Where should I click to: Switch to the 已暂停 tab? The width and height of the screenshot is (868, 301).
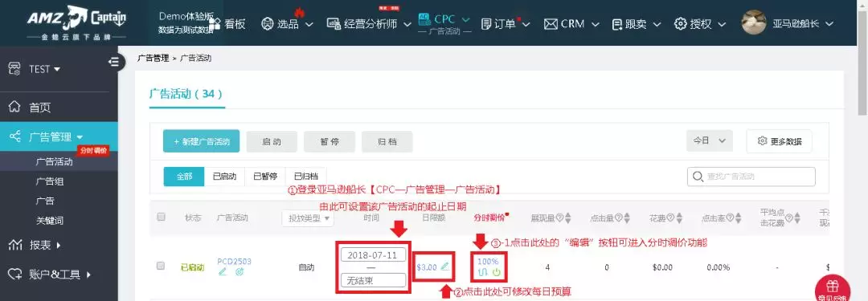pyautogui.click(x=265, y=177)
